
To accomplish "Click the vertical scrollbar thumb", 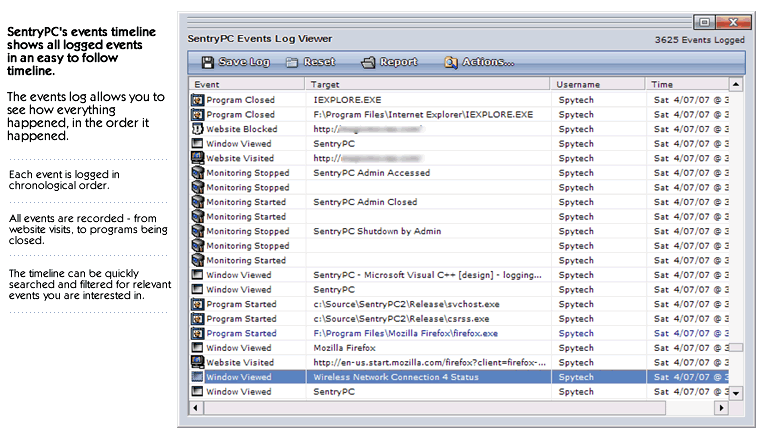I will click(x=736, y=347).
